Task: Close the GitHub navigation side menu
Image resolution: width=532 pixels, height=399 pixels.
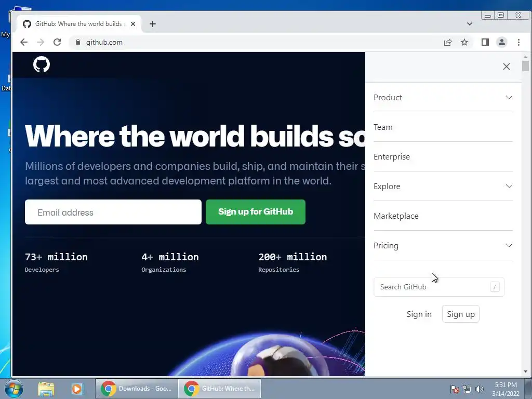Action: coord(506,66)
